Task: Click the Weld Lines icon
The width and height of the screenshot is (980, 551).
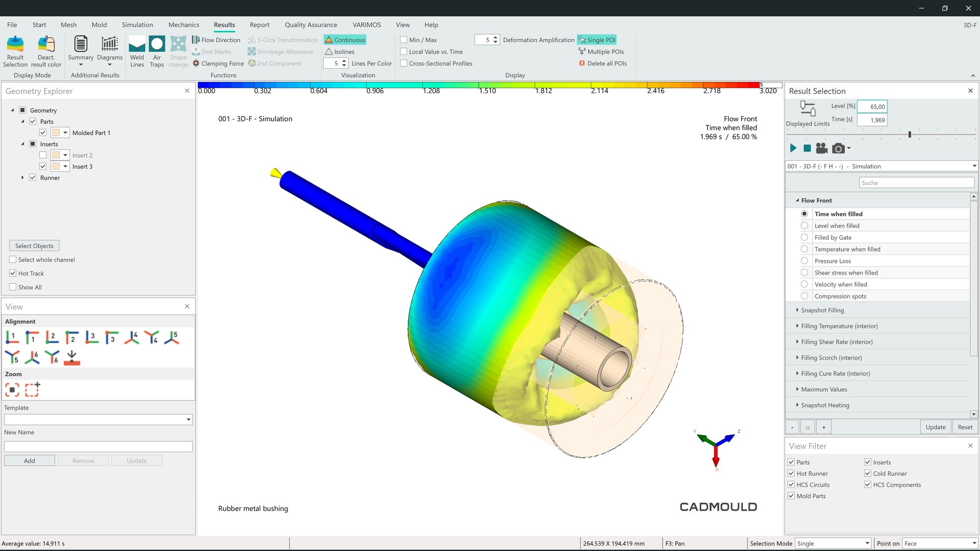Action: 137,45
